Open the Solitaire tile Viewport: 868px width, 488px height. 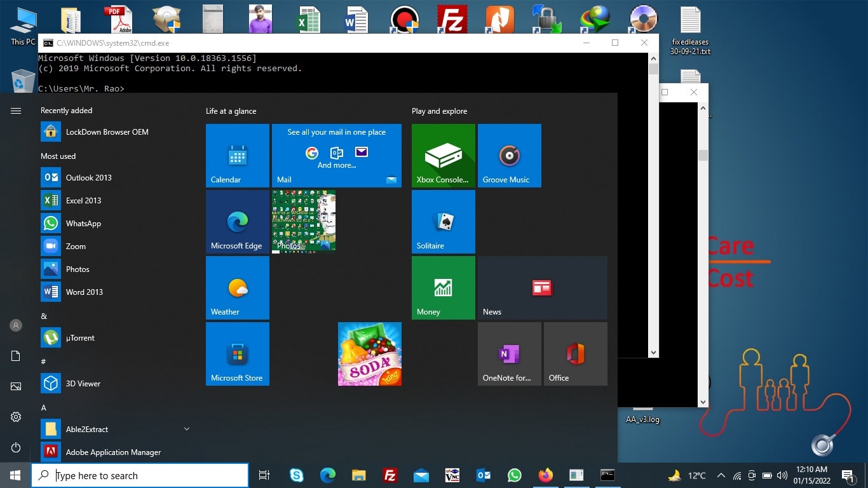tap(444, 222)
